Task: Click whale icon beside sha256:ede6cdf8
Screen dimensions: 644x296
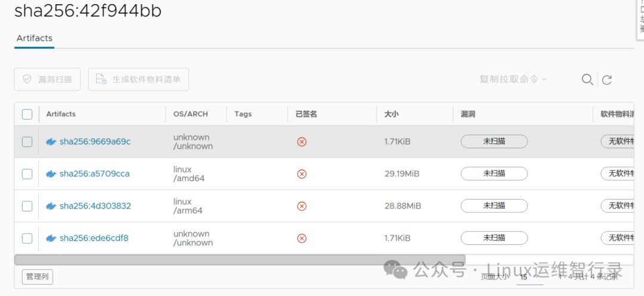Action: coord(51,238)
